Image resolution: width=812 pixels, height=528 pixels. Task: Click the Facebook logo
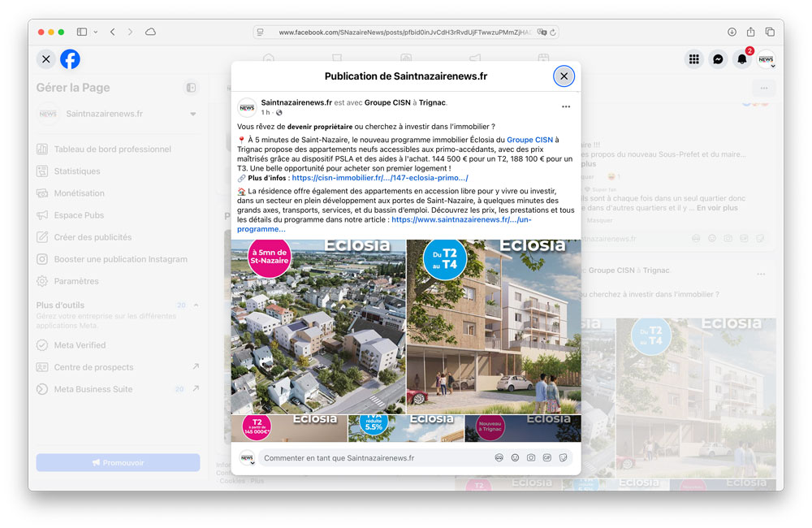coord(70,59)
